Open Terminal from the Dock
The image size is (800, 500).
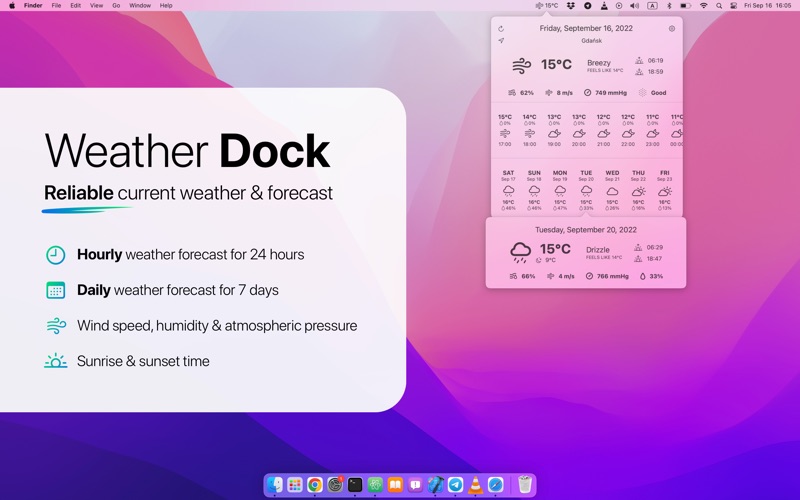click(x=355, y=485)
